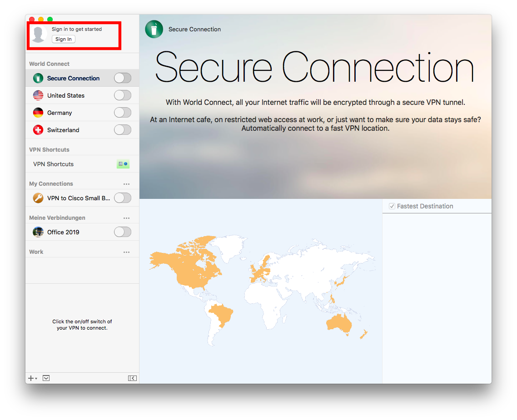Switch on VPN to Cisco Small Business
The width and height of the screenshot is (517, 420).
(123, 198)
